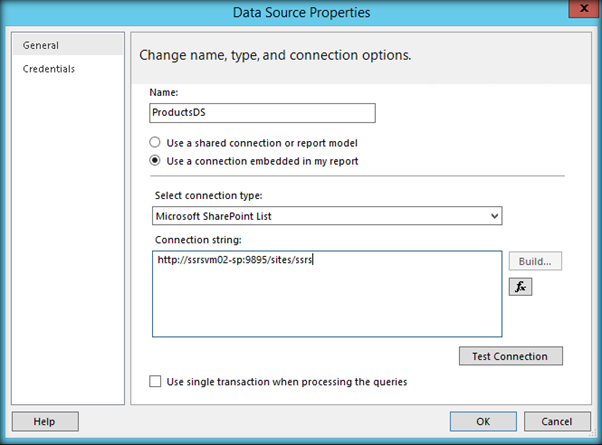Enable 'Use single transaction when processing' checkbox
The image size is (602, 445).
click(155, 382)
